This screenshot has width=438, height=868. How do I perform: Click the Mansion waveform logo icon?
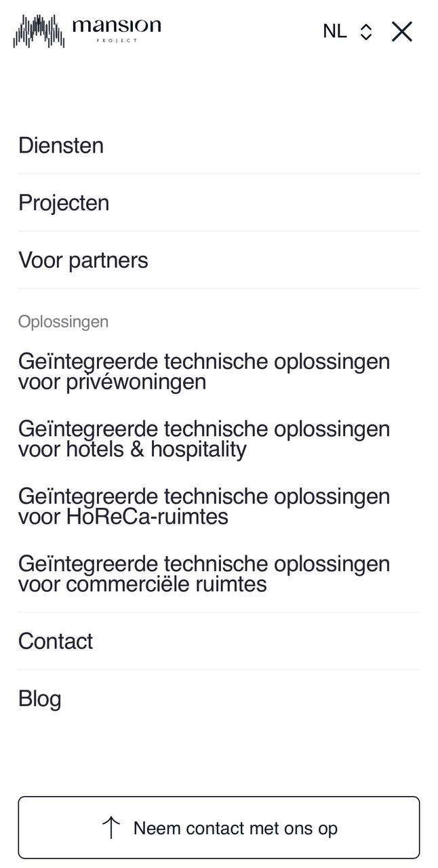coord(39,31)
